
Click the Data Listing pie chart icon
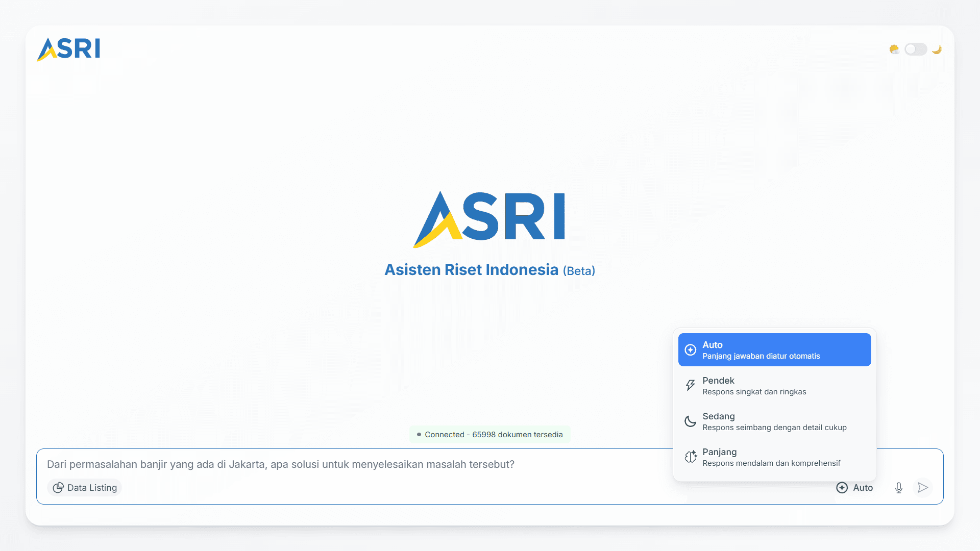pyautogui.click(x=58, y=488)
